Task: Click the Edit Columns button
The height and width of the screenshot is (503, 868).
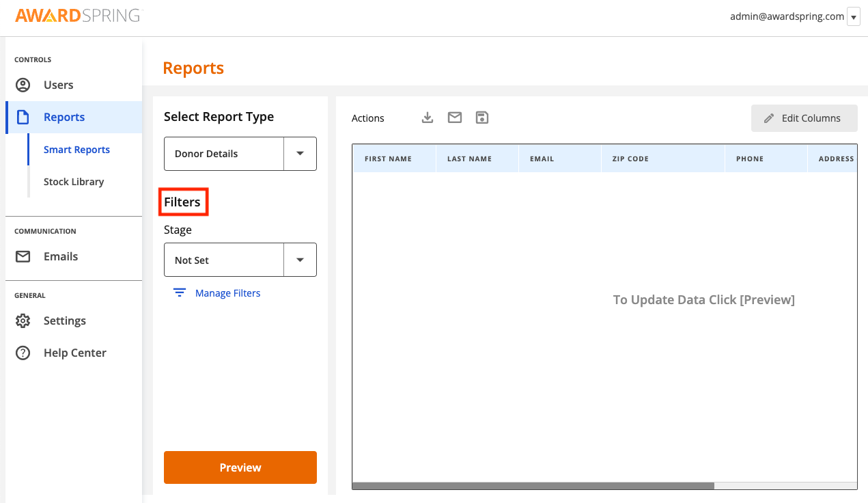Action: 804,118
